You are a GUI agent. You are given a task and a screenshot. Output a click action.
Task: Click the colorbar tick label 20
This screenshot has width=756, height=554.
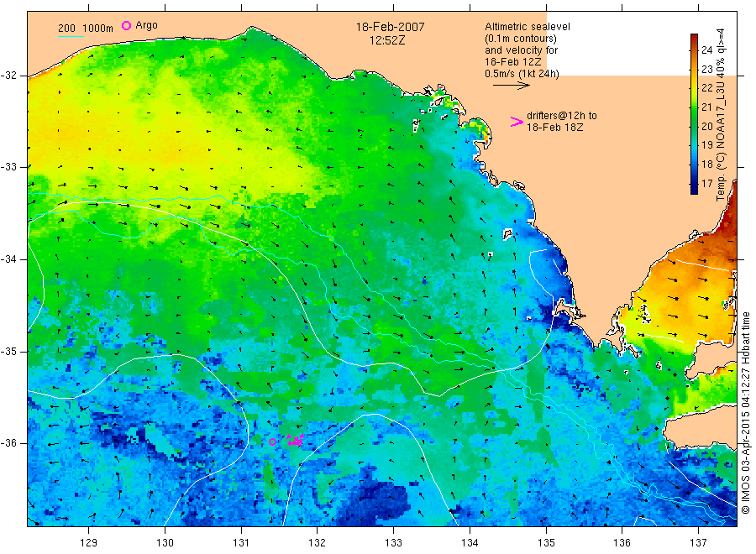[706, 126]
